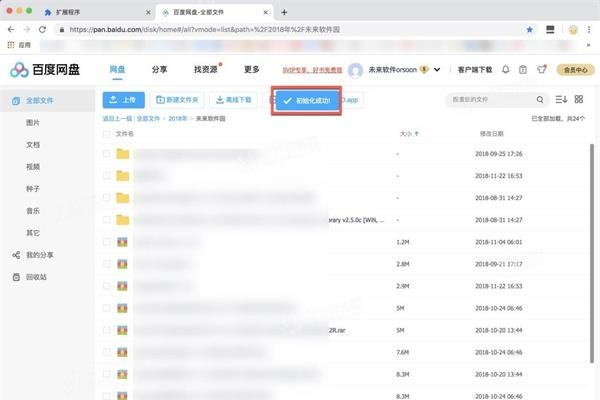Open the 分享 tab
The width and height of the screenshot is (600, 400).
tap(160, 69)
